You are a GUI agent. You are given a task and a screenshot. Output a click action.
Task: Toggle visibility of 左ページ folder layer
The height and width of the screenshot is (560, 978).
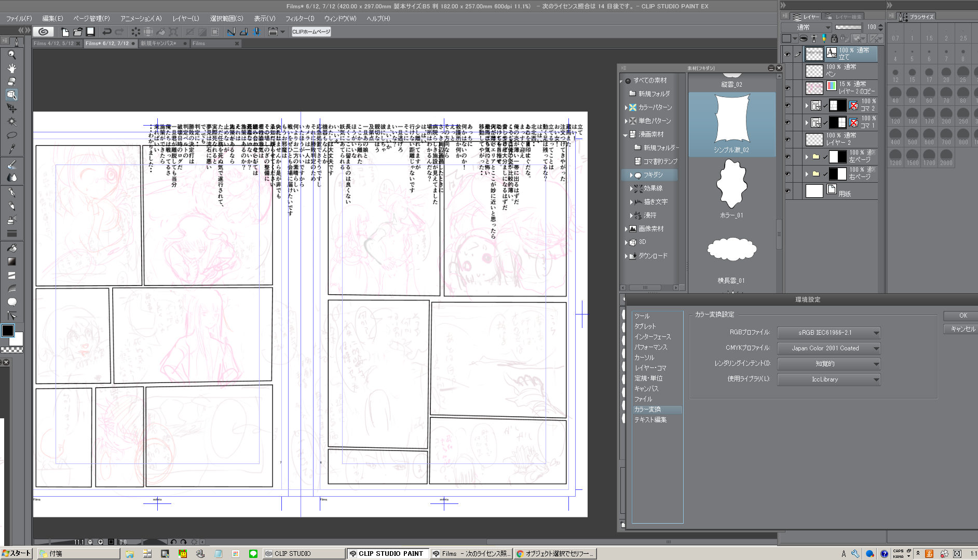coord(787,157)
